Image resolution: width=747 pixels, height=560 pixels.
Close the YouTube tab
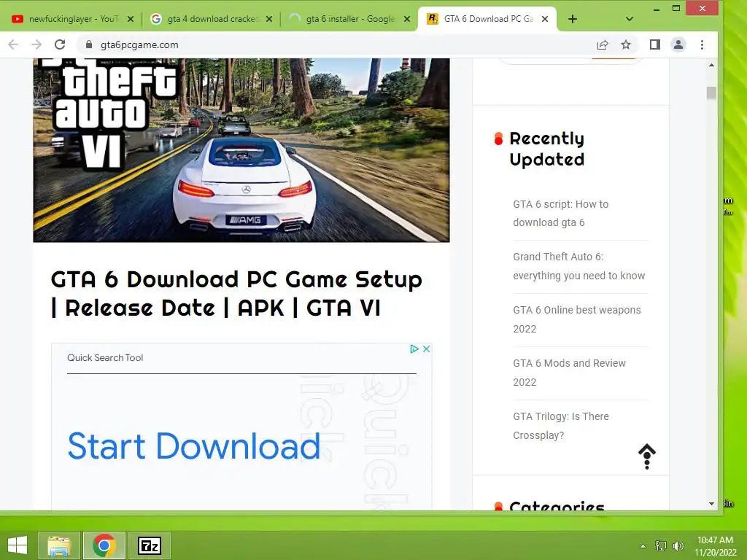pos(131,19)
